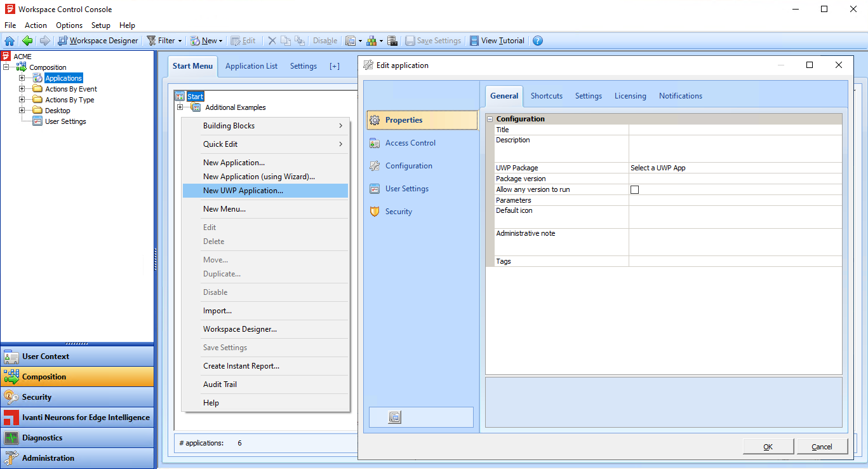
Task: Expand the Actions By Type node
Action: tap(22, 100)
